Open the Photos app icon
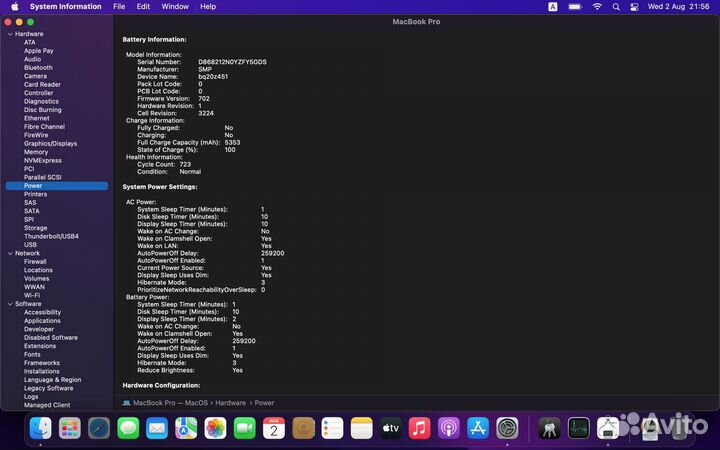720x450 pixels. (215, 428)
